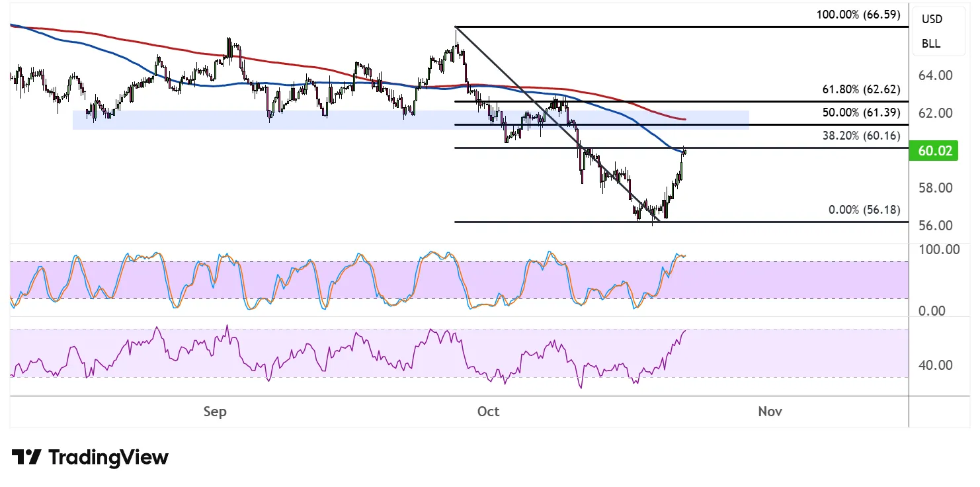
Task: Select the 0.00% (56.18) Fibonacci level label
Action: point(864,210)
